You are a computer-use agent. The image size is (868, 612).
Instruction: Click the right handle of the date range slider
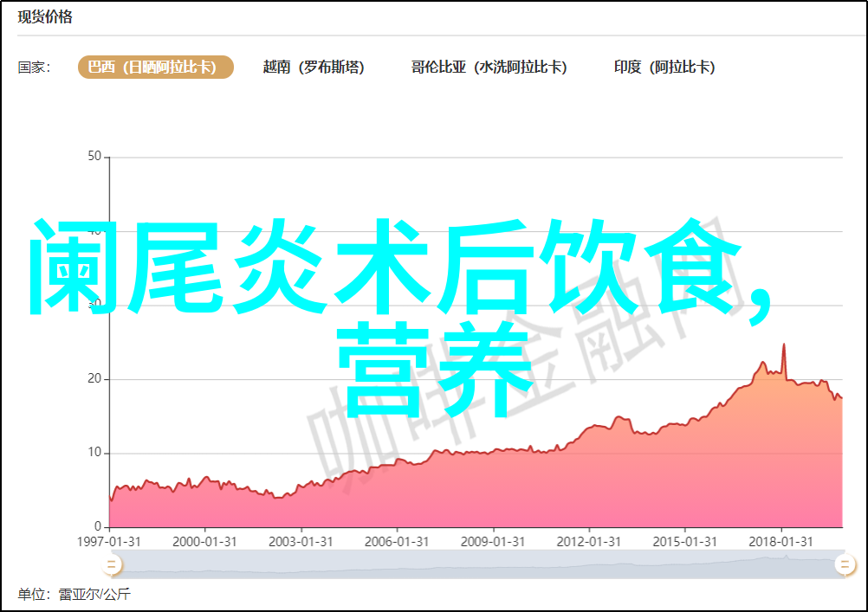coord(844,565)
